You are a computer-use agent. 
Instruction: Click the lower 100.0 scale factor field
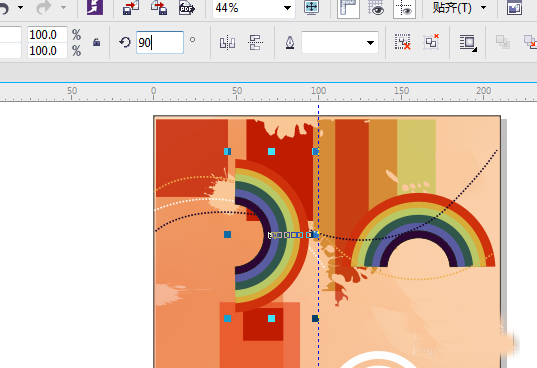(x=47, y=51)
